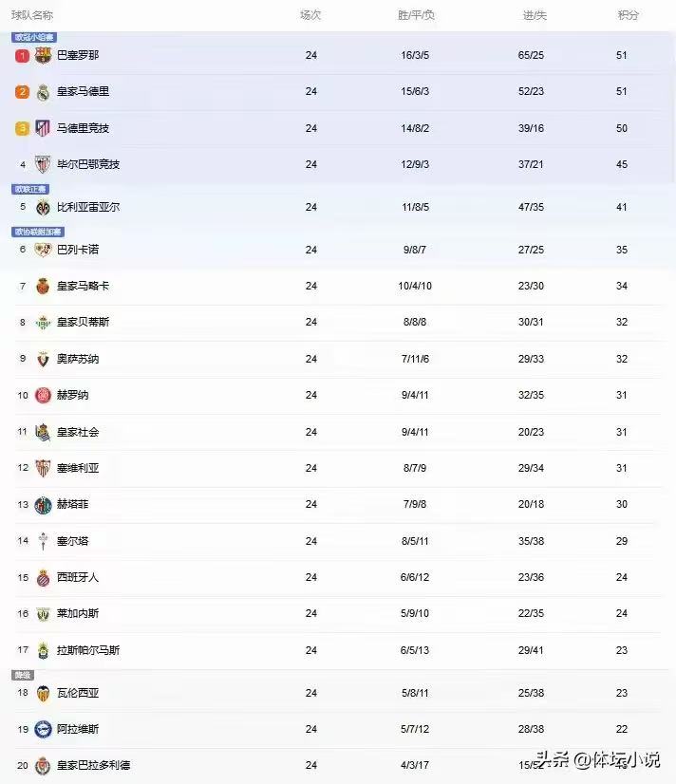Click the 降级 relegation zone tag
676x784 pixels.
point(22,675)
